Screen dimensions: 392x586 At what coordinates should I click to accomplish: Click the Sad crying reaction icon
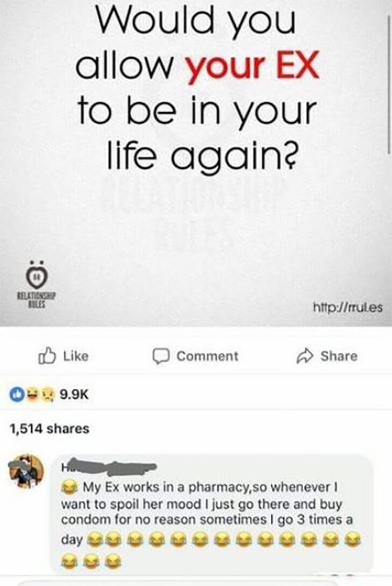point(47,394)
